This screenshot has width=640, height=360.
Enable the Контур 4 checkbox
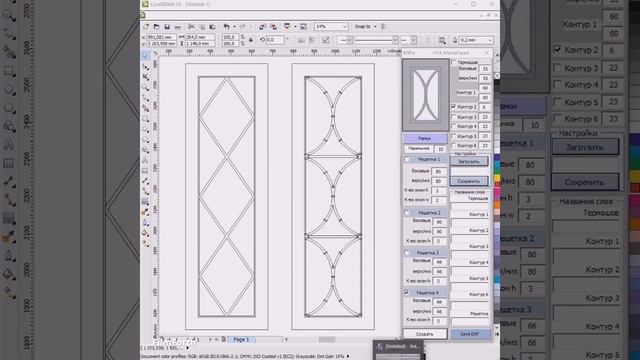tap(453, 126)
